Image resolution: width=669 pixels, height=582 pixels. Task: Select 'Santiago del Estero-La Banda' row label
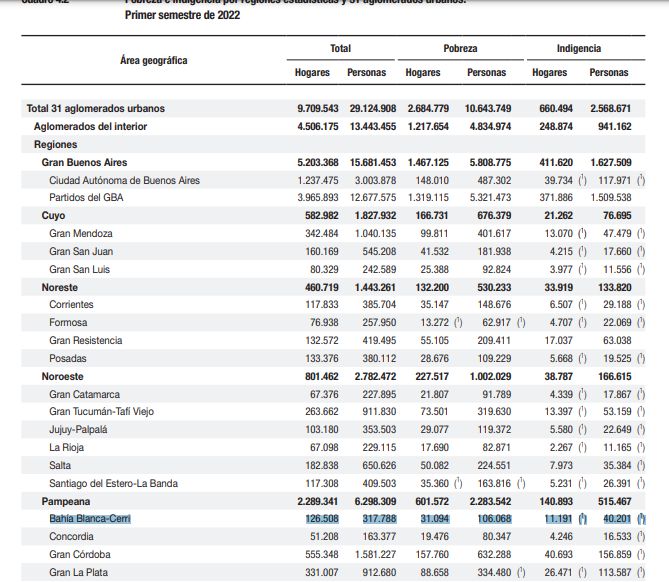[113, 483]
